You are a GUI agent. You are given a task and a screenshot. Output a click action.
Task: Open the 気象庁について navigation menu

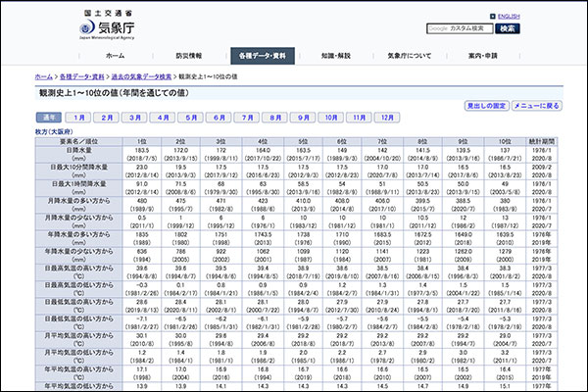(410, 56)
